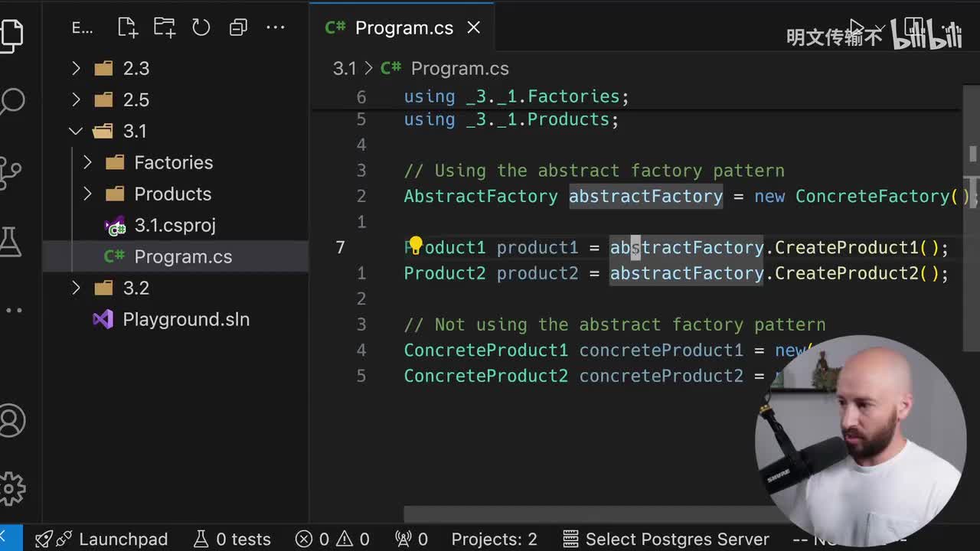
Task: Click CreateProduct1 method call in code
Action: point(846,247)
